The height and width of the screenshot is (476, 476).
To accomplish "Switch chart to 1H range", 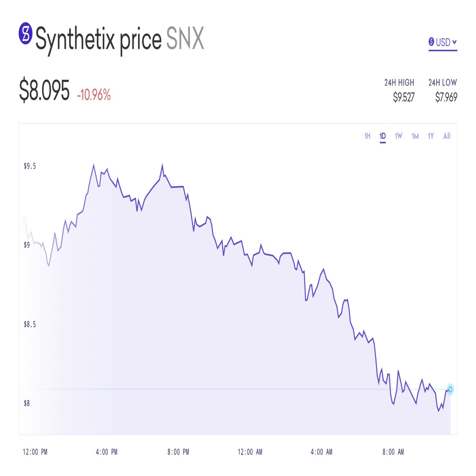I will click(367, 136).
